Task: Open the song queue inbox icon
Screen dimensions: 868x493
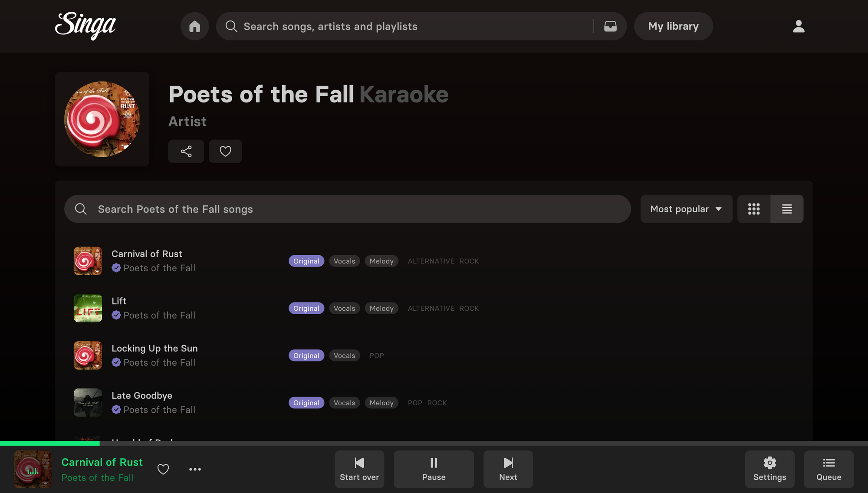Action: tap(610, 26)
